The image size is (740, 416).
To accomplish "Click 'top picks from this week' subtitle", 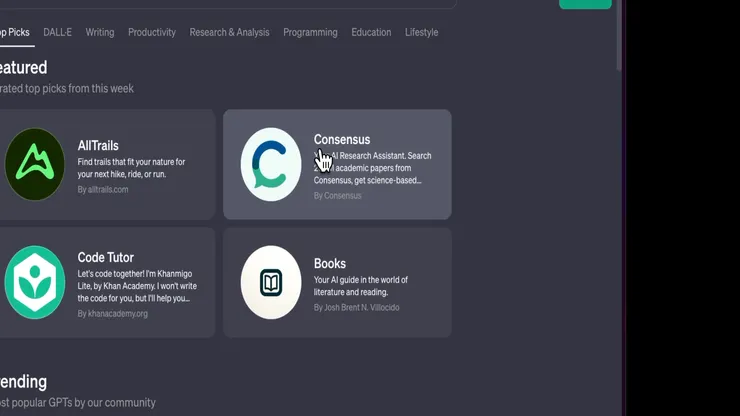I will [67, 89].
